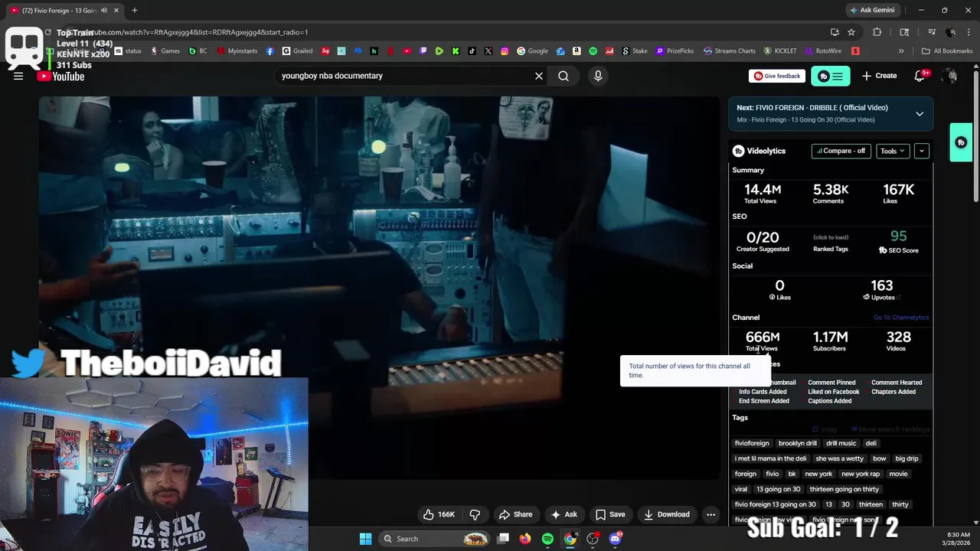Open the Videolytics Tools dropdown
Viewport: 980px width, 551px height.
point(893,151)
